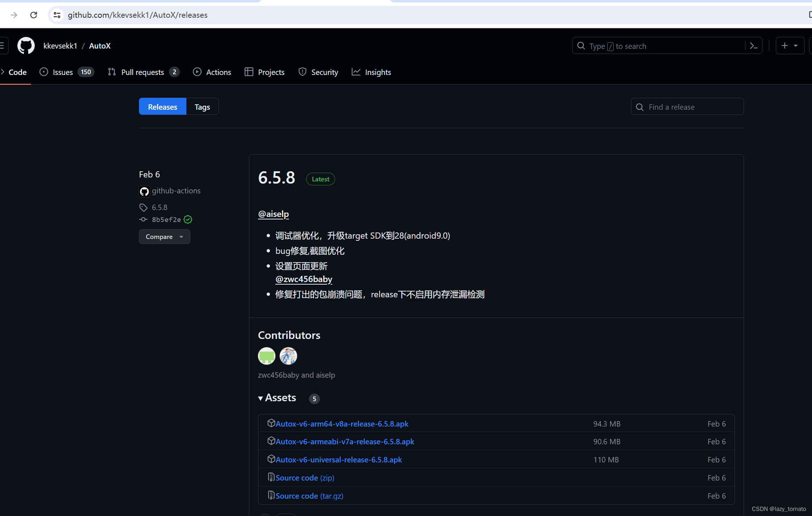This screenshot has height=516, width=812.
Task: Open the command palette icon
Action: coord(754,46)
